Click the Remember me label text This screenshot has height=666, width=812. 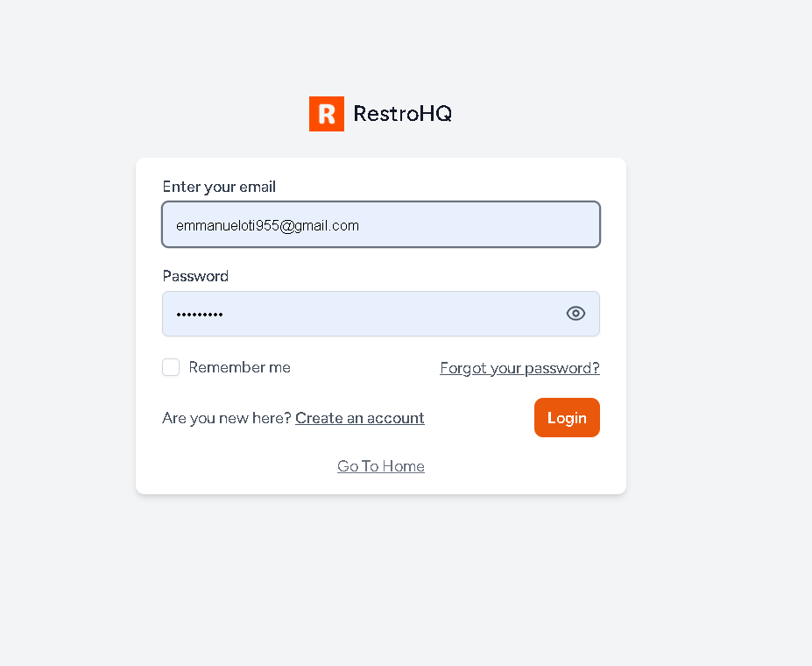[x=239, y=367]
